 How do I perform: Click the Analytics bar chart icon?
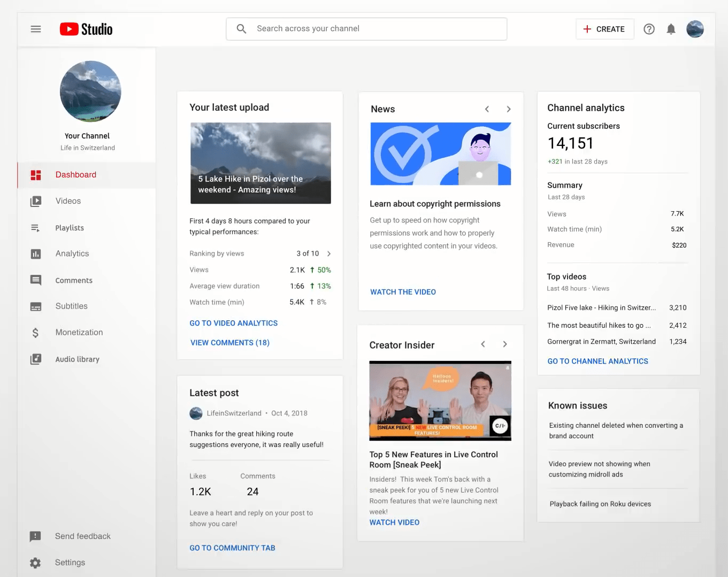point(35,253)
